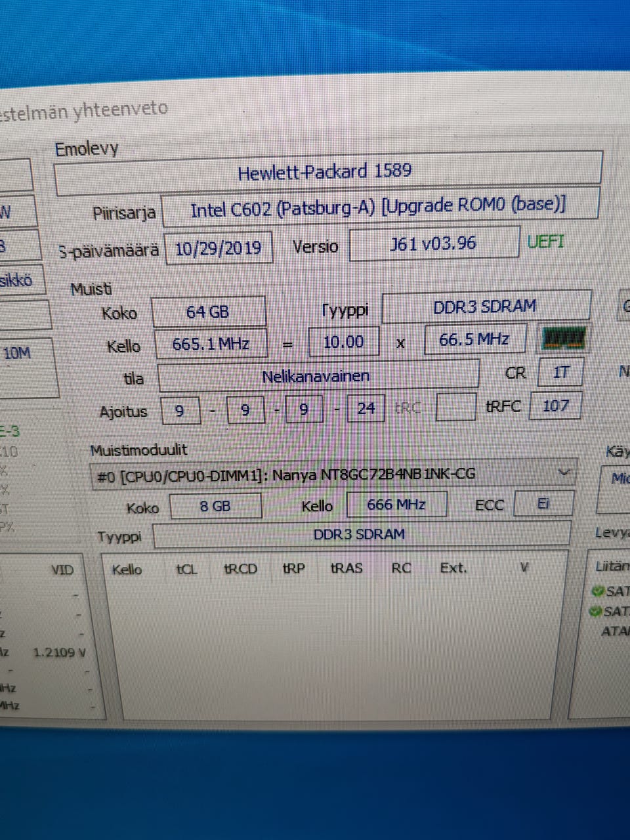Click the memory module chip icon

[x=562, y=339]
